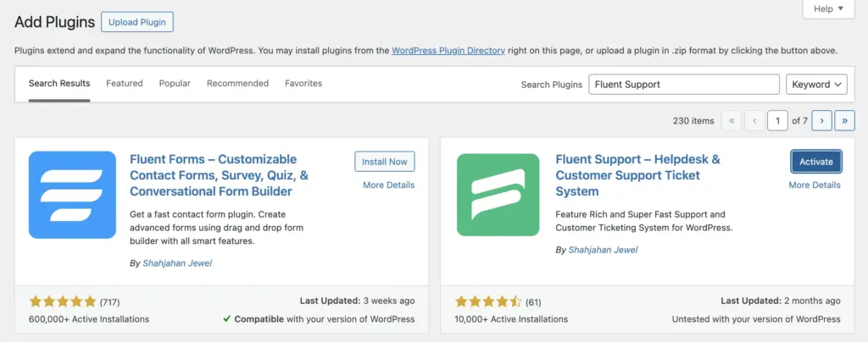Click the Fluent Support description text

click(x=644, y=221)
